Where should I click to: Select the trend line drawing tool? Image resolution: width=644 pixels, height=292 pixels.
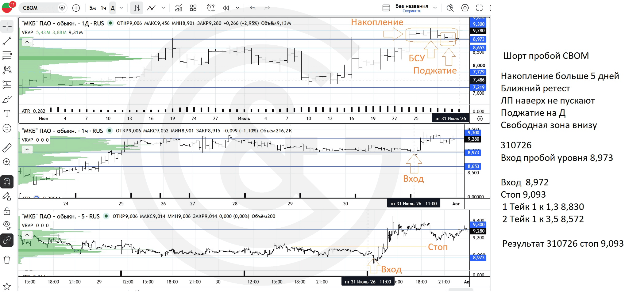point(7,41)
